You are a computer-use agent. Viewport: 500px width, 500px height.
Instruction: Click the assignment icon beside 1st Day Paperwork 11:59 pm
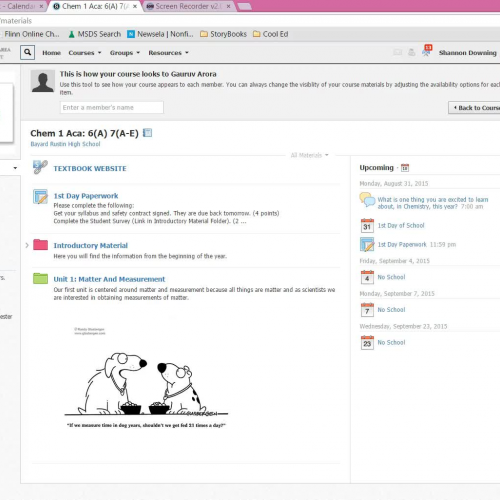(367, 244)
